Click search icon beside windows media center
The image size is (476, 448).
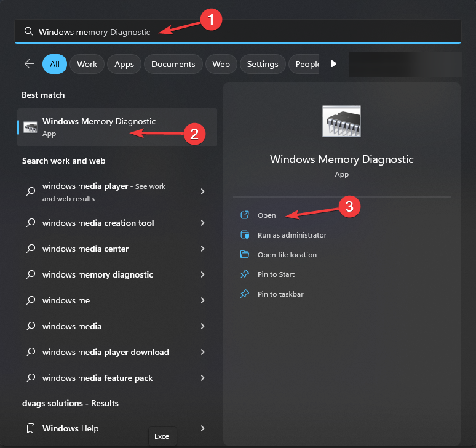point(31,249)
